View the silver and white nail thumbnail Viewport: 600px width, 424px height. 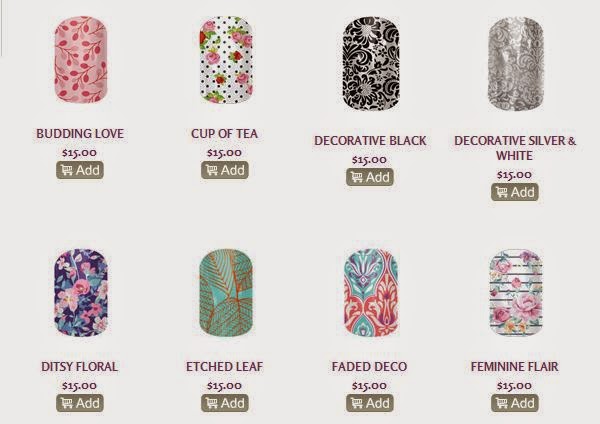point(516,64)
